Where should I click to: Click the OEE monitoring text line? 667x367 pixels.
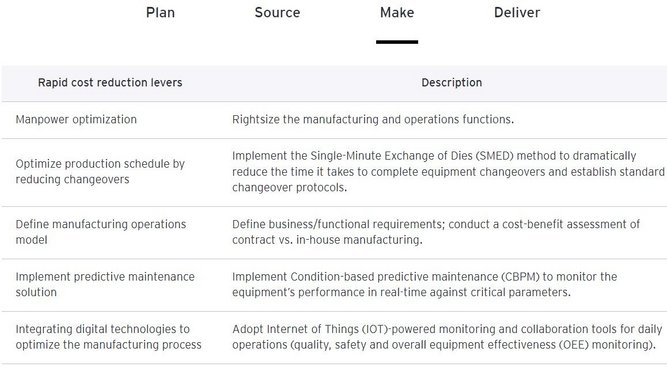coord(444,344)
